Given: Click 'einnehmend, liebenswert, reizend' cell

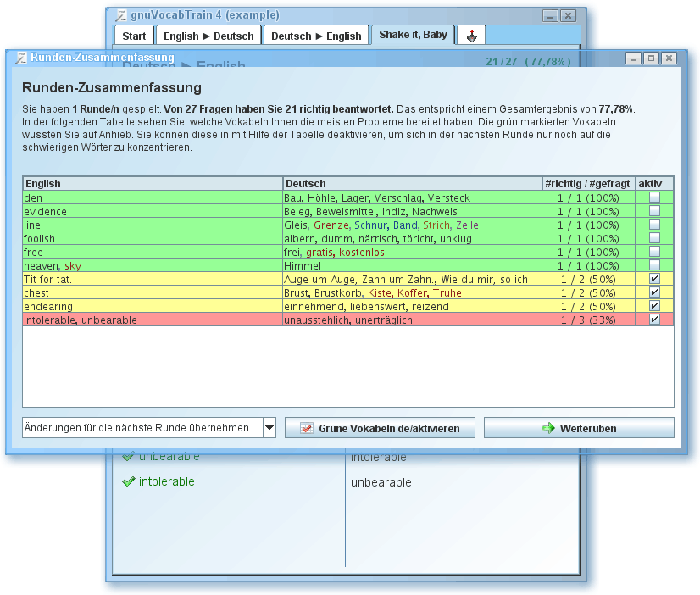Looking at the screenshot, I should [x=413, y=307].
